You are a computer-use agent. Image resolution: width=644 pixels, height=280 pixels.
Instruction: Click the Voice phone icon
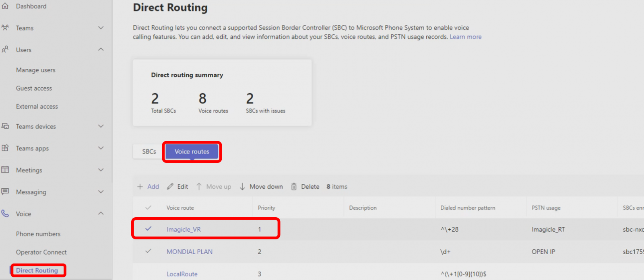5,214
